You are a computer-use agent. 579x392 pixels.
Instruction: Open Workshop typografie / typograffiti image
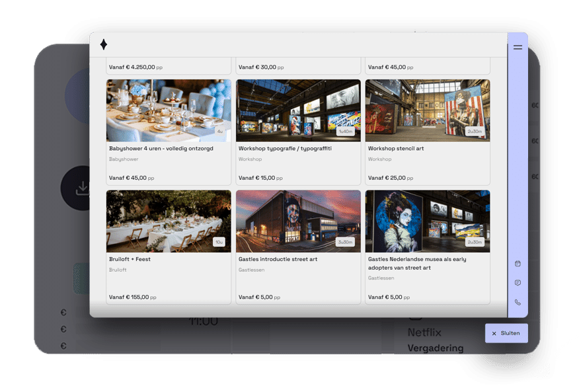298,110
